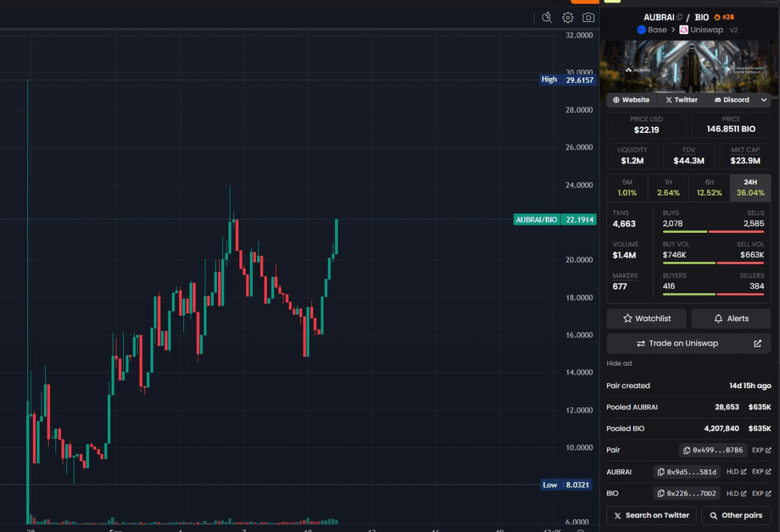Click Hide ad link
Screen dimensions: 780x532
619,363
